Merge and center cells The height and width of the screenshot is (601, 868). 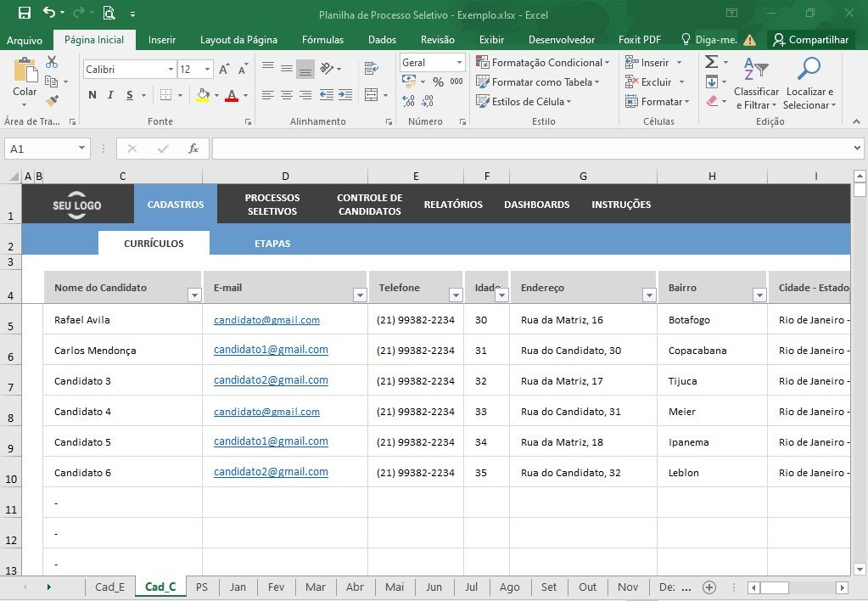(x=372, y=95)
